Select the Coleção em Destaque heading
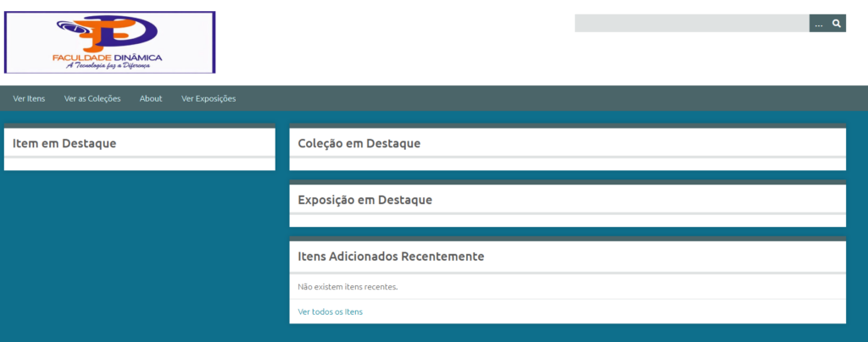This screenshot has height=342, width=868. point(359,143)
